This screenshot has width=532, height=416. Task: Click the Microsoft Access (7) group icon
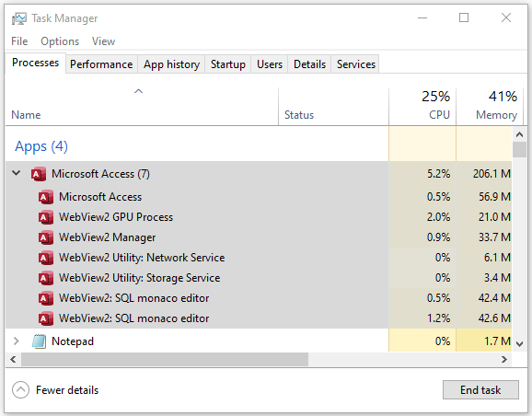[x=39, y=174]
